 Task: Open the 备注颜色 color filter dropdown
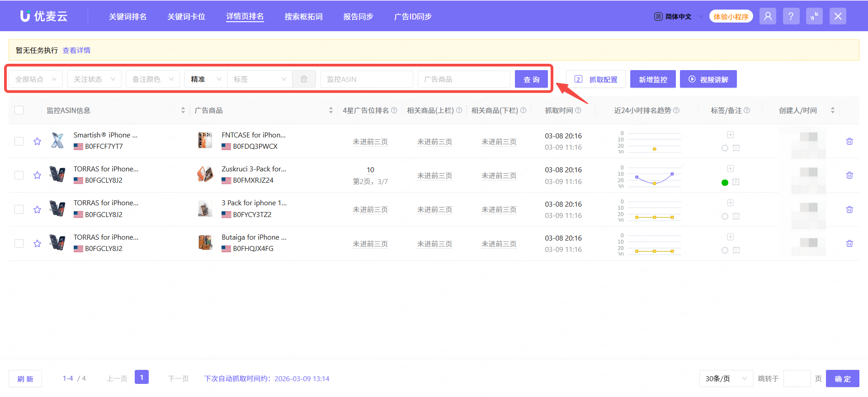coord(152,79)
